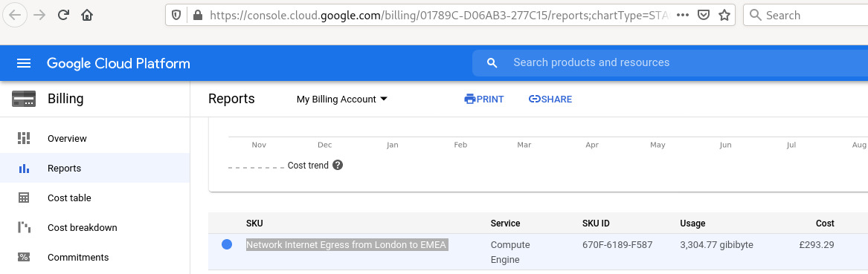Open the Overview billing page
The image size is (868, 274).
pyautogui.click(x=95, y=138)
